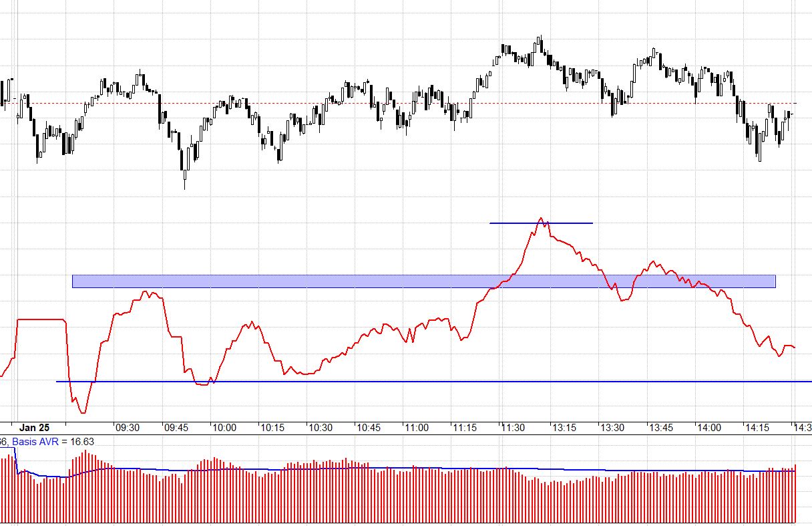Click the 09:30 time axis label
Viewport: 812px width, 526px height.
click(127, 428)
